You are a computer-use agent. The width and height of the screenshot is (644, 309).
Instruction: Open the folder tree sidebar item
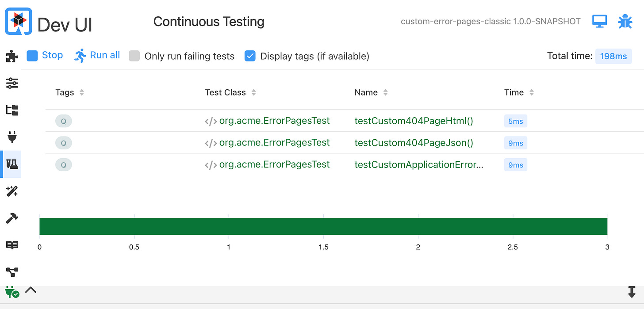click(x=12, y=110)
